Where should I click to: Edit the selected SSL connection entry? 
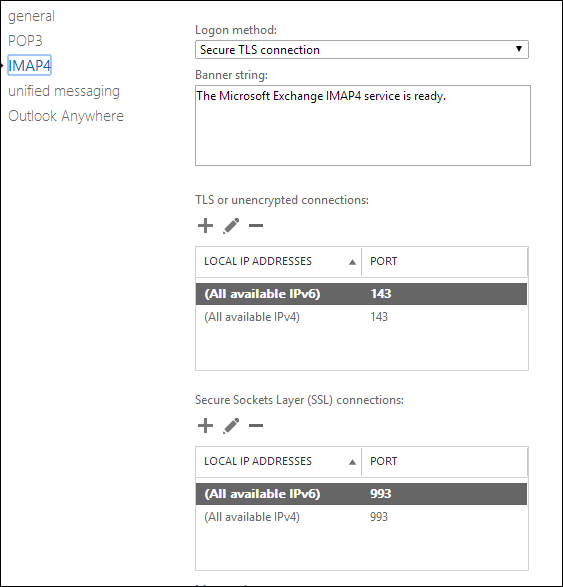[x=231, y=426]
